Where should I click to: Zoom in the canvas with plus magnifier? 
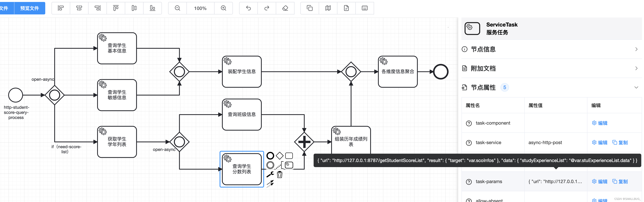pyautogui.click(x=224, y=8)
